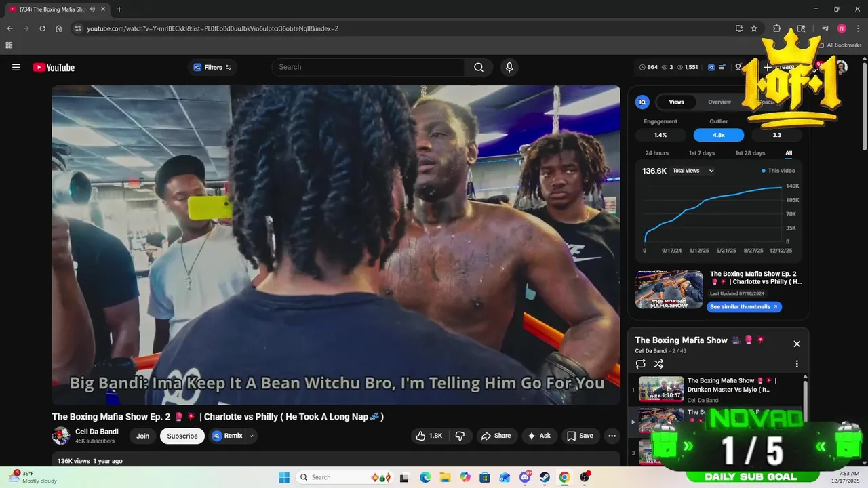Start voice search with microphone icon
The height and width of the screenshot is (488, 868).
[509, 67]
